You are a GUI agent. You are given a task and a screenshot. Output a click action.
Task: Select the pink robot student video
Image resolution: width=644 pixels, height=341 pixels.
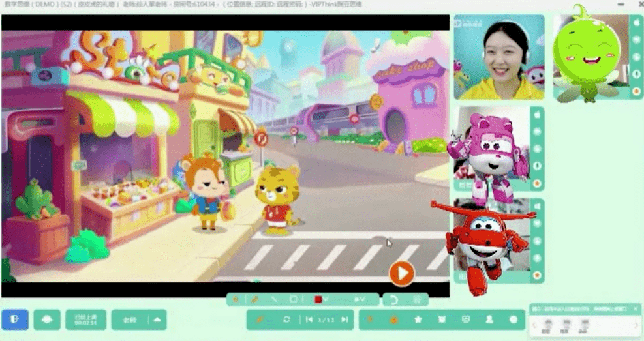(x=493, y=149)
